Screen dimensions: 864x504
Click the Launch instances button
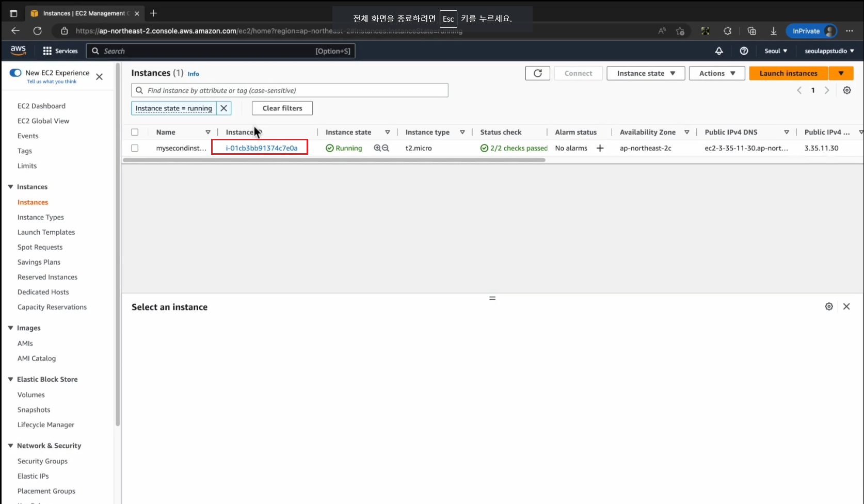(788, 73)
